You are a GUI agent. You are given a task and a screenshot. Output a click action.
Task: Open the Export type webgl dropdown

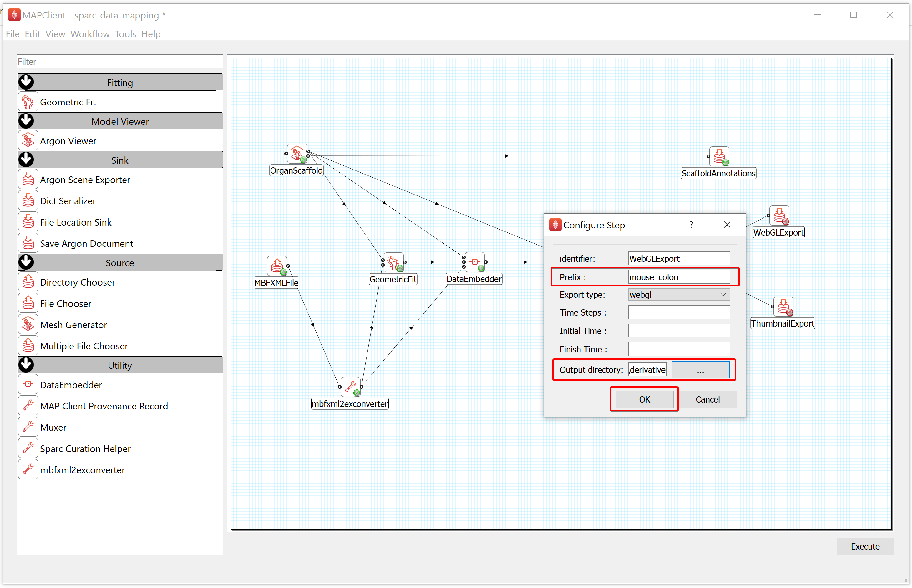click(x=679, y=295)
